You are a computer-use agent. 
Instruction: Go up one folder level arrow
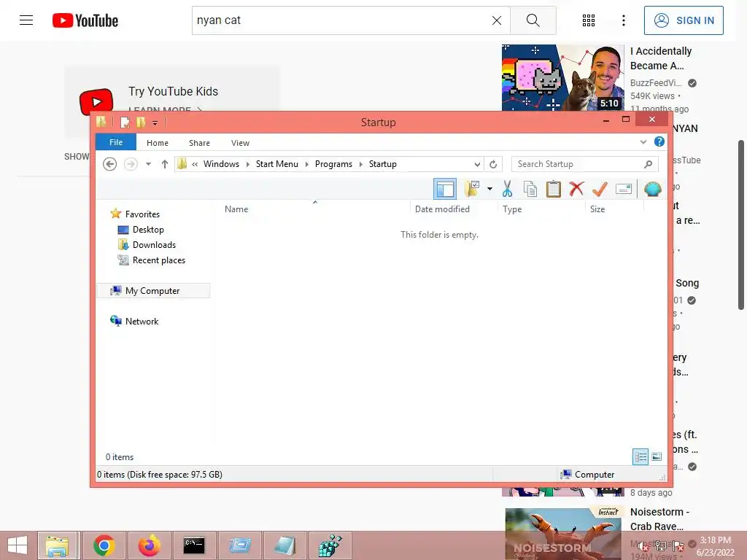[x=164, y=164]
